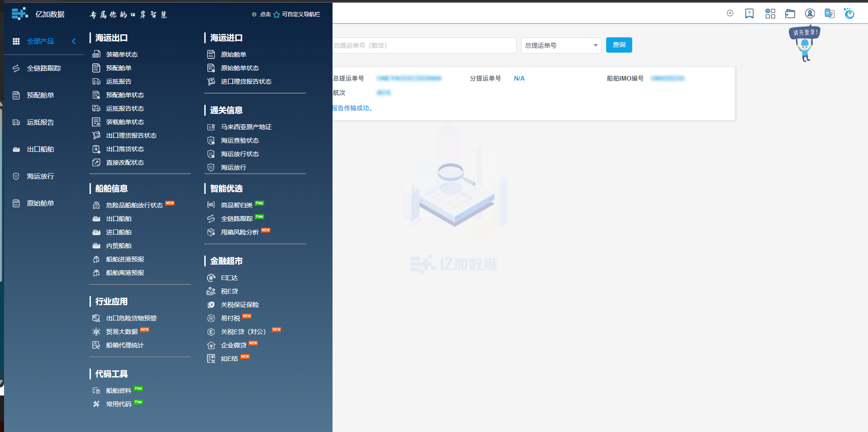This screenshot has height=432, width=868.
Task: Open 易付税
Action: tap(230, 318)
